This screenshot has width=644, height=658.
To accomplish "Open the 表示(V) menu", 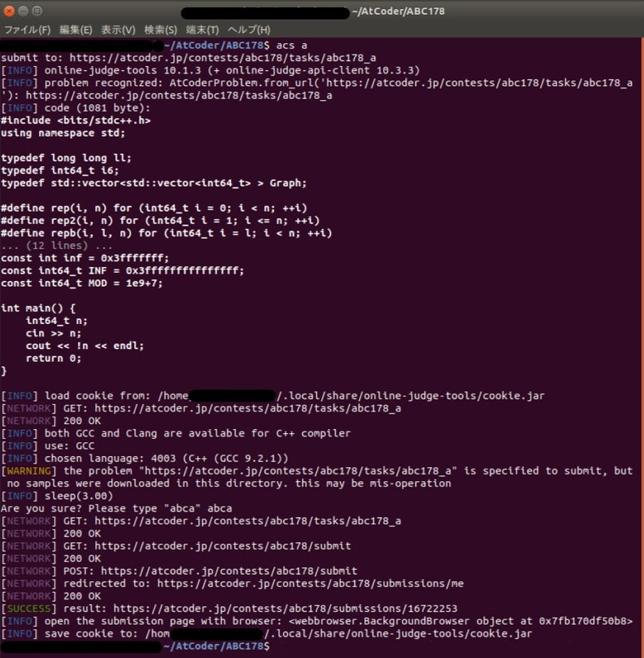I will pos(118,30).
